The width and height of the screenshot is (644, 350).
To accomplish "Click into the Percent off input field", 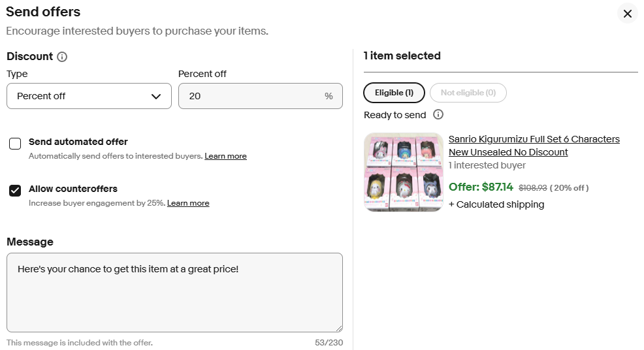I will click(x=251, y=96).
